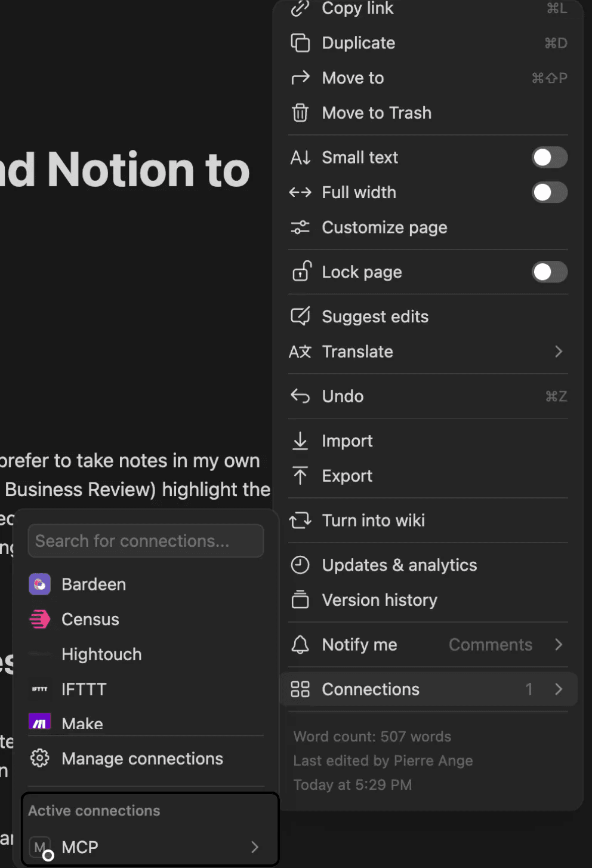Image resolution: width=592 pixels, height=868 pixels.
Task: Click the IFTTT connection icon
Action: [x=40, y=690]
